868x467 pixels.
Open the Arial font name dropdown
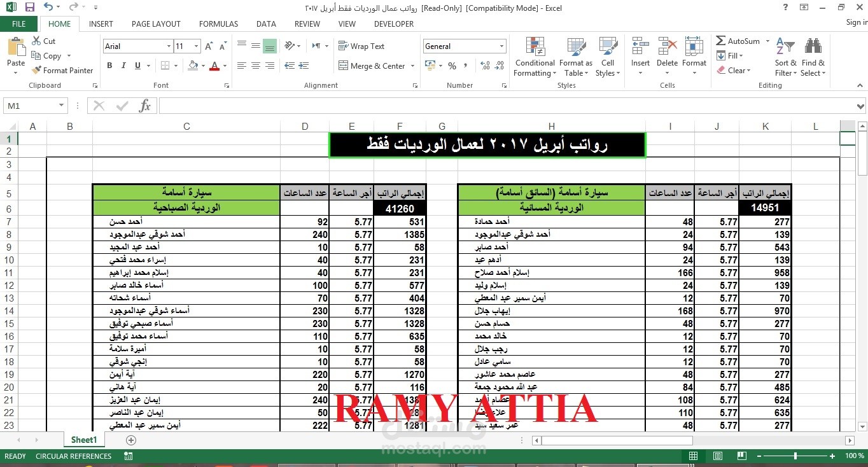click(169, 46)
